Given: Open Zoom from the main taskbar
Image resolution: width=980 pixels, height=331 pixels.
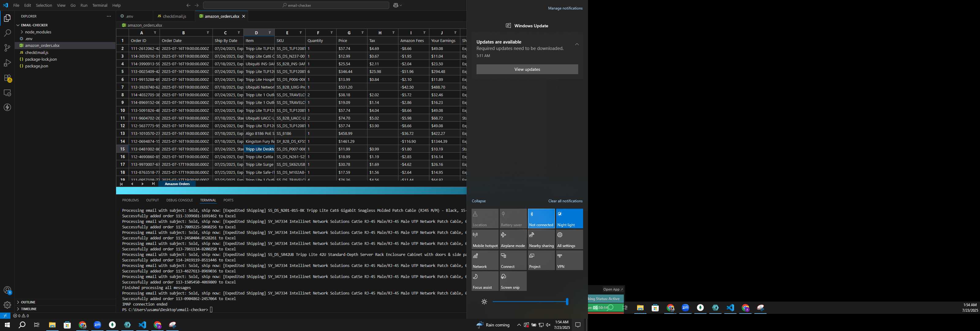Looking at the screenshot, I should pos(97,325).
